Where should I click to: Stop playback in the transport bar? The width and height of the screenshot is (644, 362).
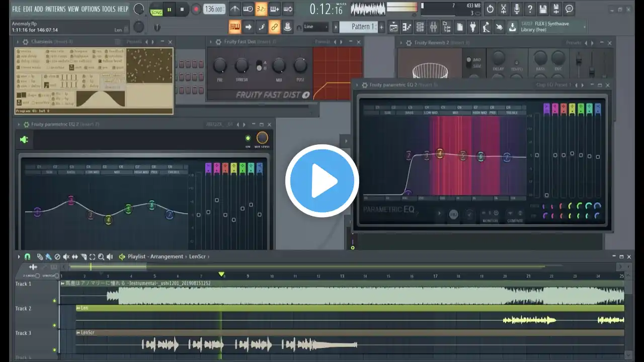182,9
